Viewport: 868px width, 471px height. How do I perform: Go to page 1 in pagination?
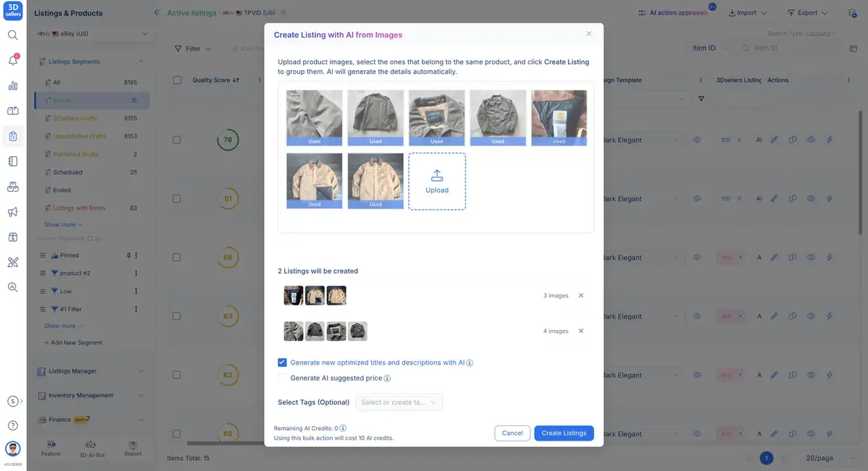[x=767, y=458]
